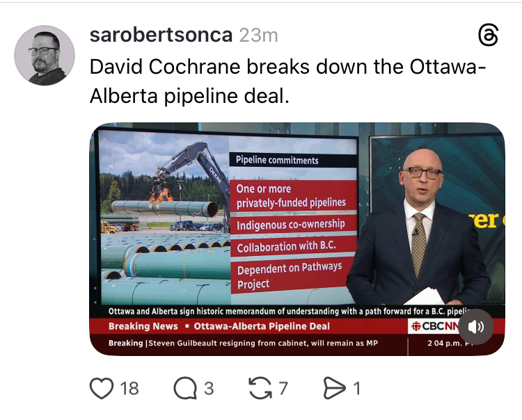Image resolution: width=522 pixels, height=420 pixels.
Task: Share the post with the paper plane icon
Action: [334, 388]
